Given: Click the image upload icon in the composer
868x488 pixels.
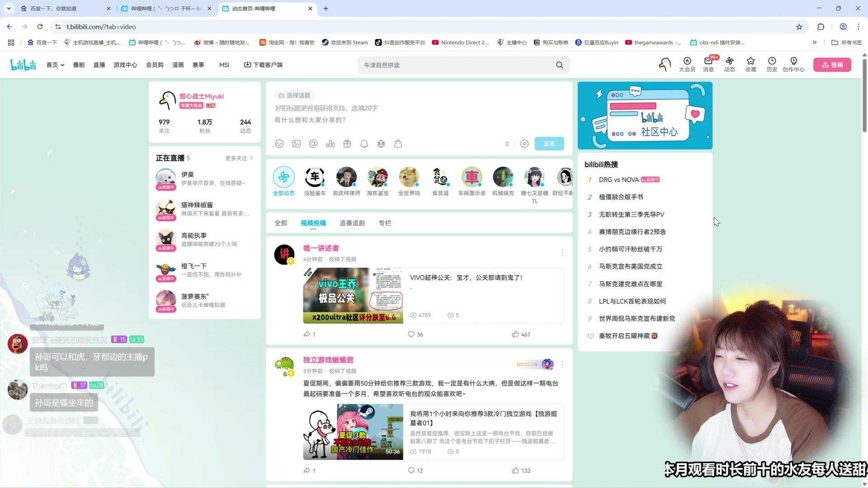Looking at the screenshot, I should tap(296, 144).
